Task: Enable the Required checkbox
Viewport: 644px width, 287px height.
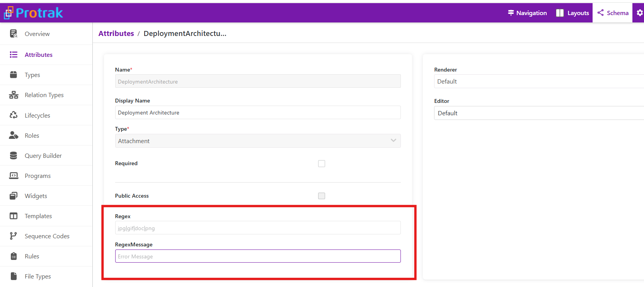Action: click(x=322, y=164)
